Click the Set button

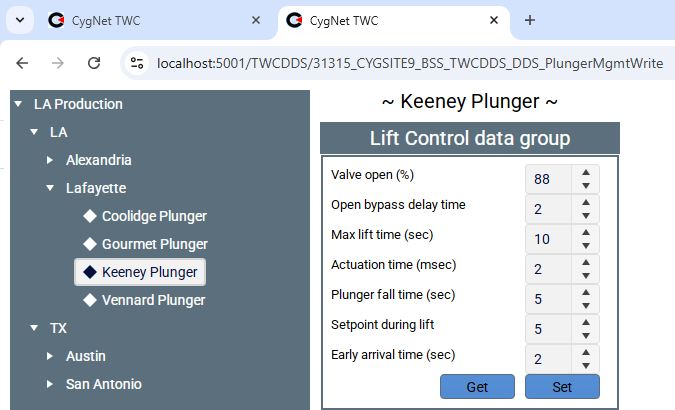pyautogui.click(x=562, y=387)
